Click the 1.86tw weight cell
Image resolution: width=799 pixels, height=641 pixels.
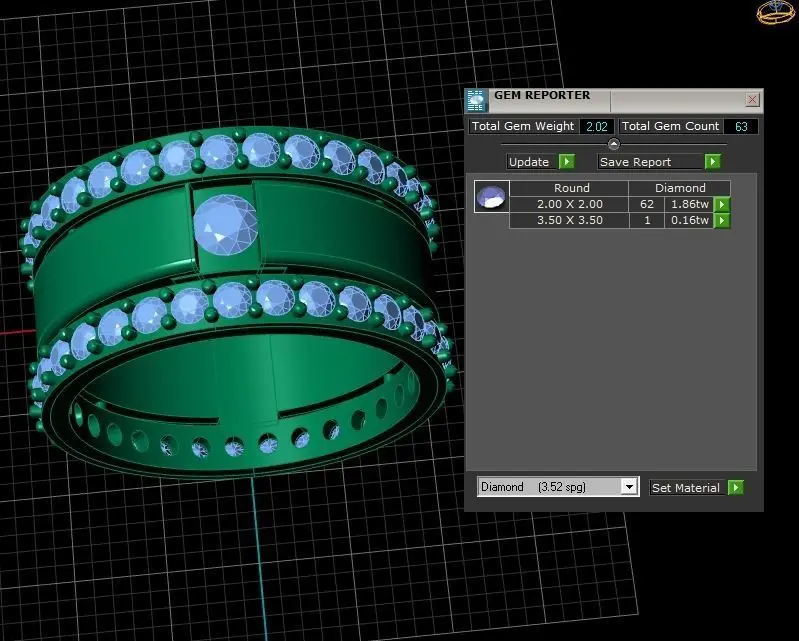(x=689, y=204)
